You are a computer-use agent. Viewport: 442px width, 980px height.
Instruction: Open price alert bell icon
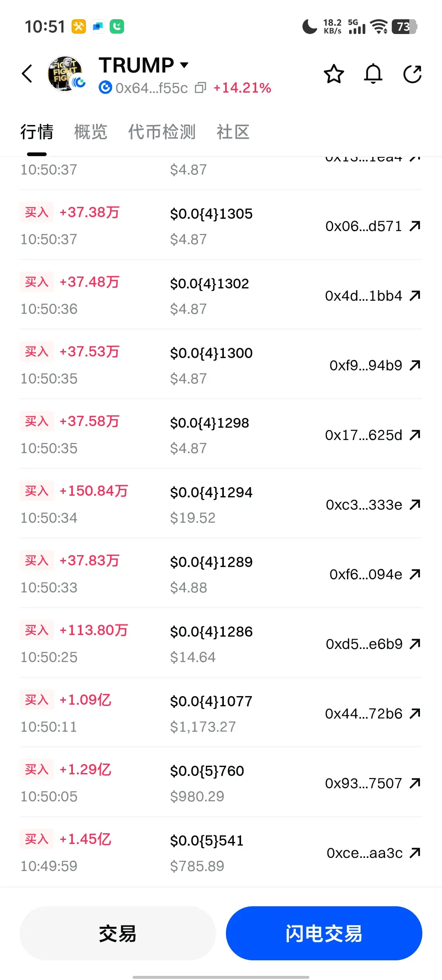tap(373, 74)
